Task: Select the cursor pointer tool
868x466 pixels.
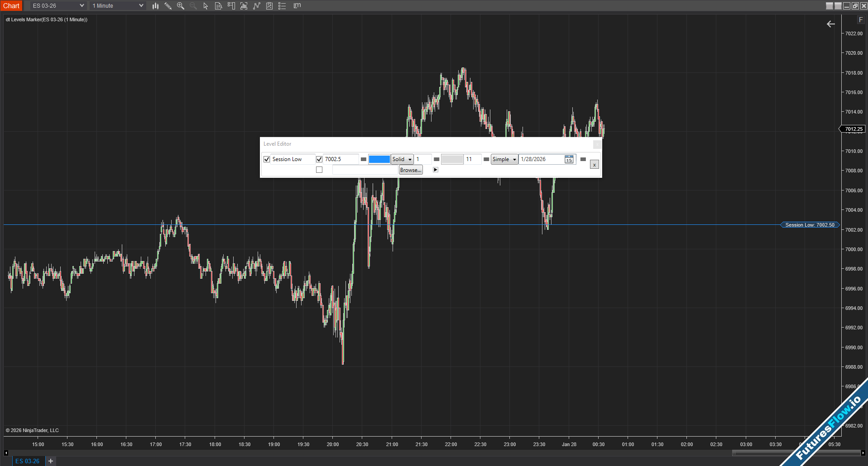Action: click(206, 6)
